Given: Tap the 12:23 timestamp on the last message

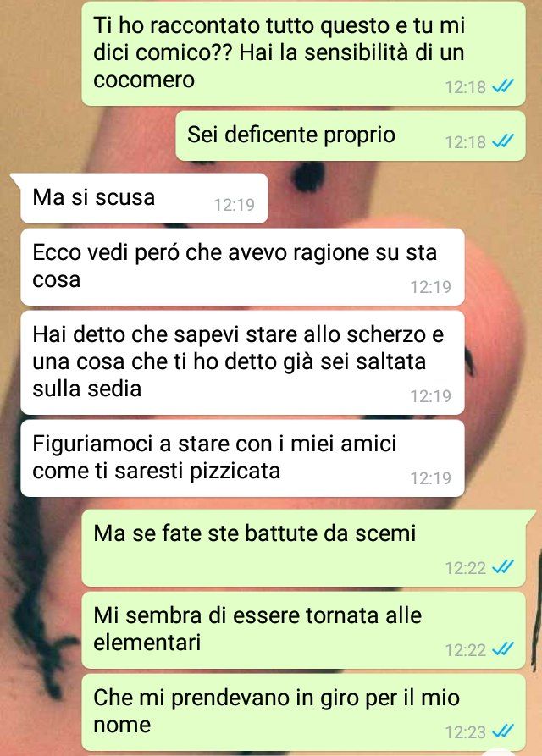Looking at the screenshot, I should [x=465, y=732].
